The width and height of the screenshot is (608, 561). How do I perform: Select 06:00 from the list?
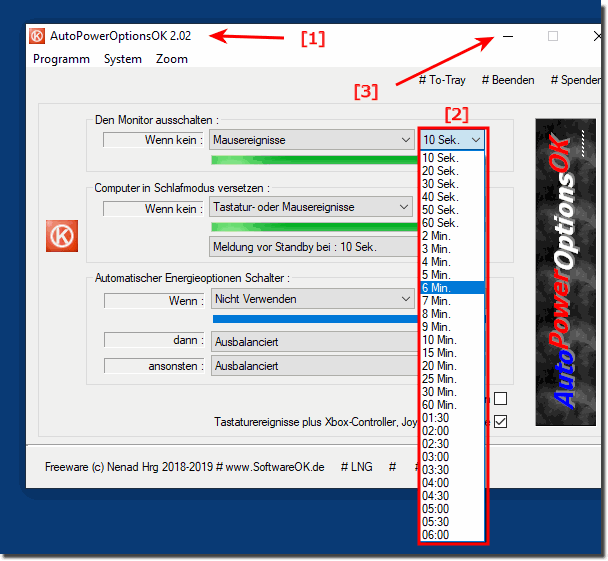tap(453, 535)
